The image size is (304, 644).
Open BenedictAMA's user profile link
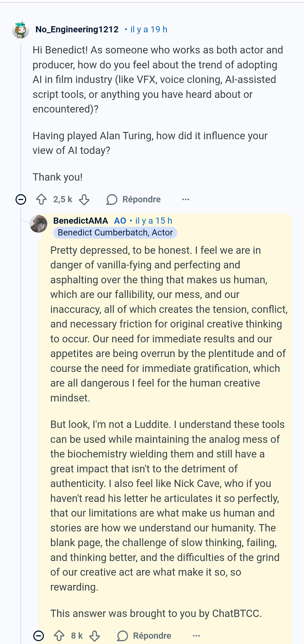click(x=81, y=221)
